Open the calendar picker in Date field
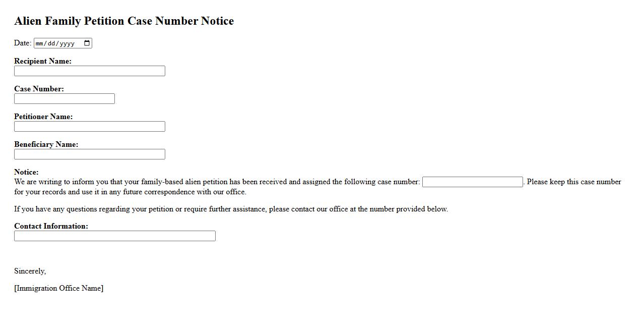Image resolution: width=644 pixels, height=328 pixels. 87,43
